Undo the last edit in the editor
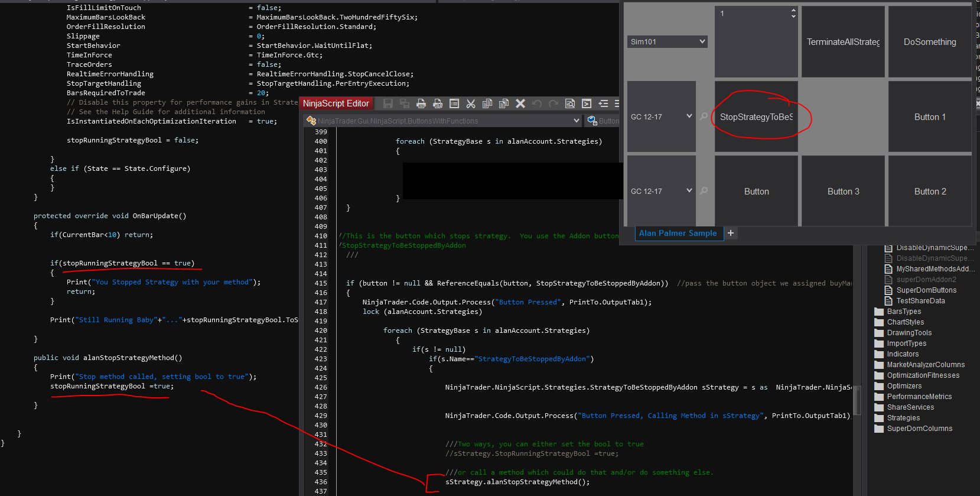 [537, 103]
